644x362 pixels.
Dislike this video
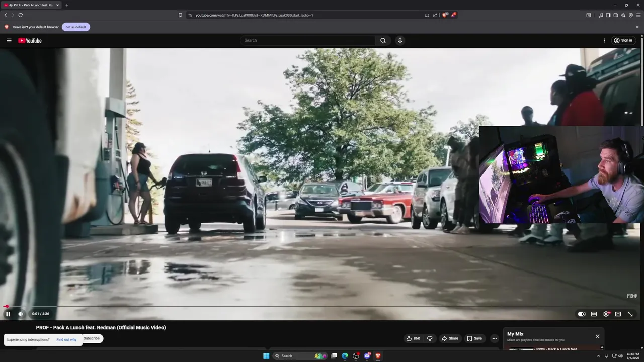click(430, 338)
